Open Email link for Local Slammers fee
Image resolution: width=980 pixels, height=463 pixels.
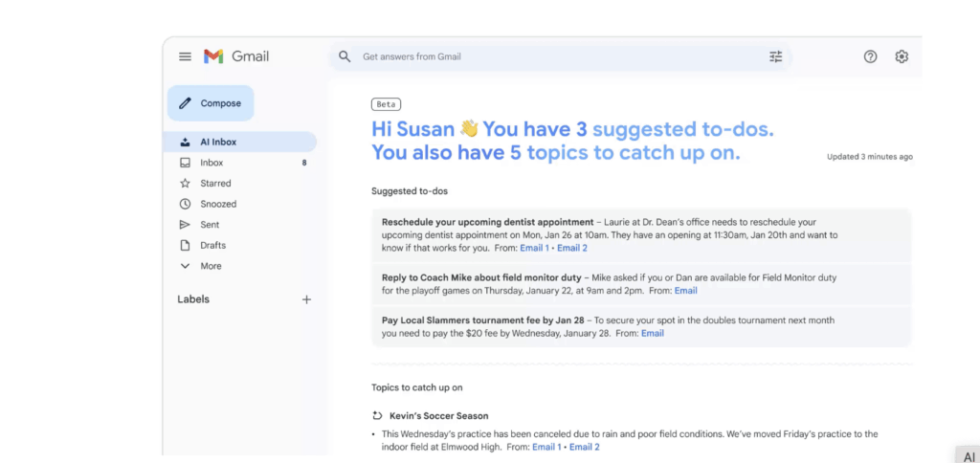click(652, 334)
